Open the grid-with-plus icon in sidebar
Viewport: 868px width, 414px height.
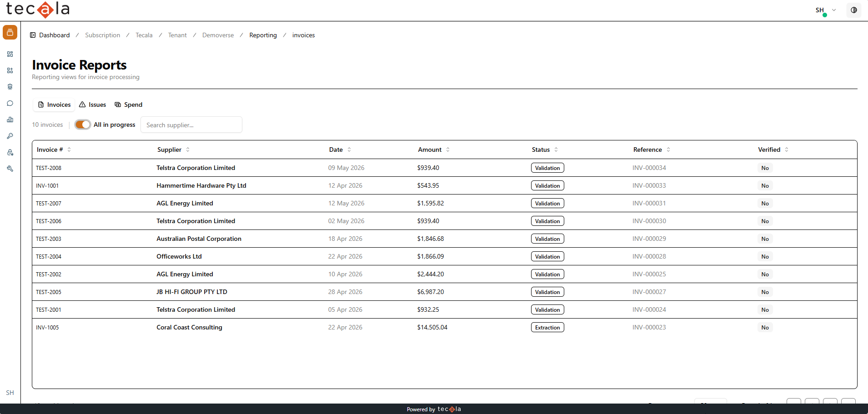(10, 70)
